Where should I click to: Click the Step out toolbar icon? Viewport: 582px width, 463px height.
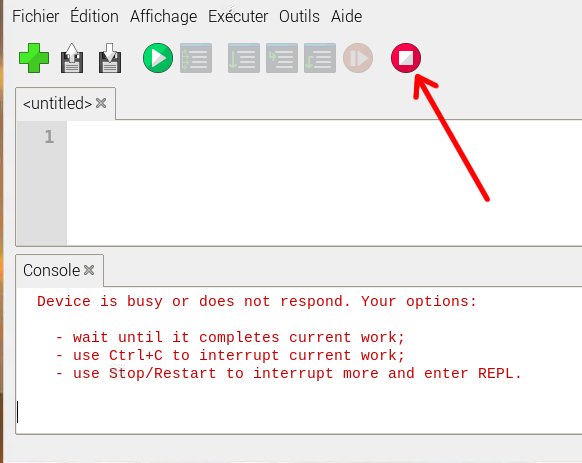point(320,58)
